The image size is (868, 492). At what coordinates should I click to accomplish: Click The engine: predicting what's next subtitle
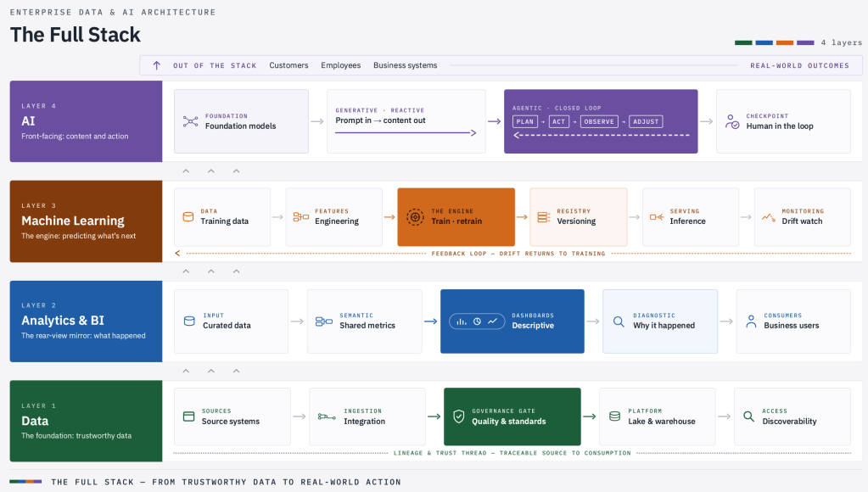point(79,236)
